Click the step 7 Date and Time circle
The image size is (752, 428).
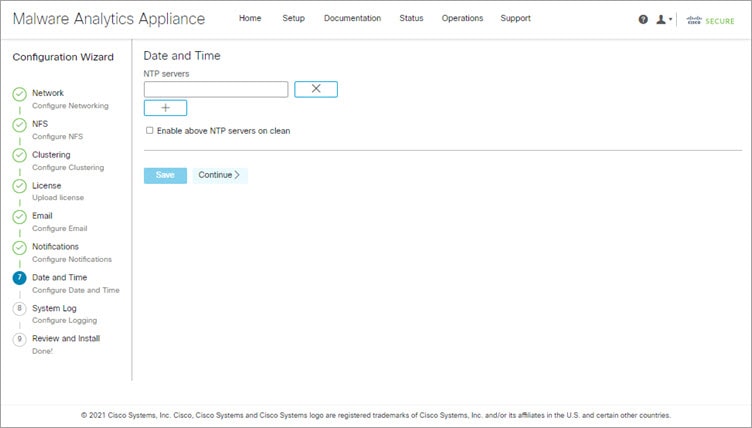[x=19, y=278]
